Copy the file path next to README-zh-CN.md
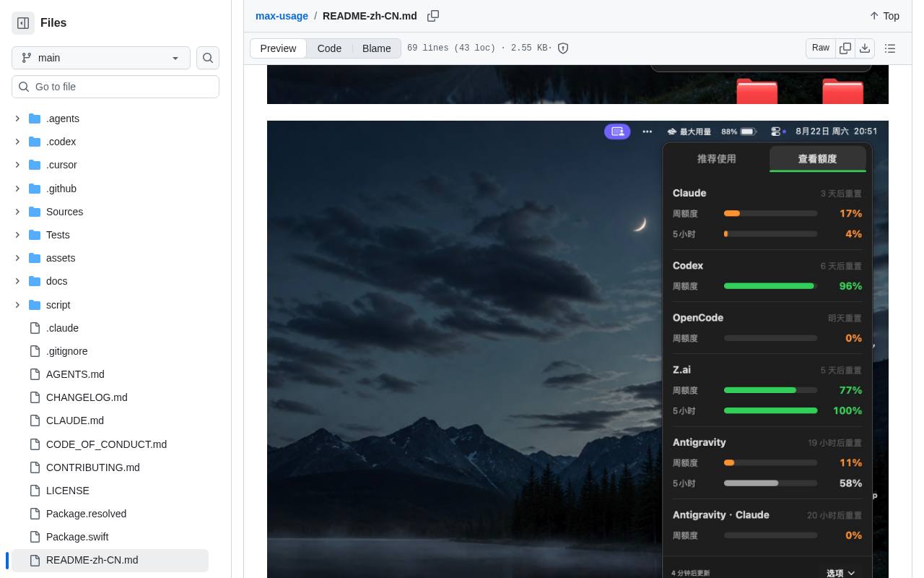The width and height of the screenshot is (924, 578). [433, 16]
